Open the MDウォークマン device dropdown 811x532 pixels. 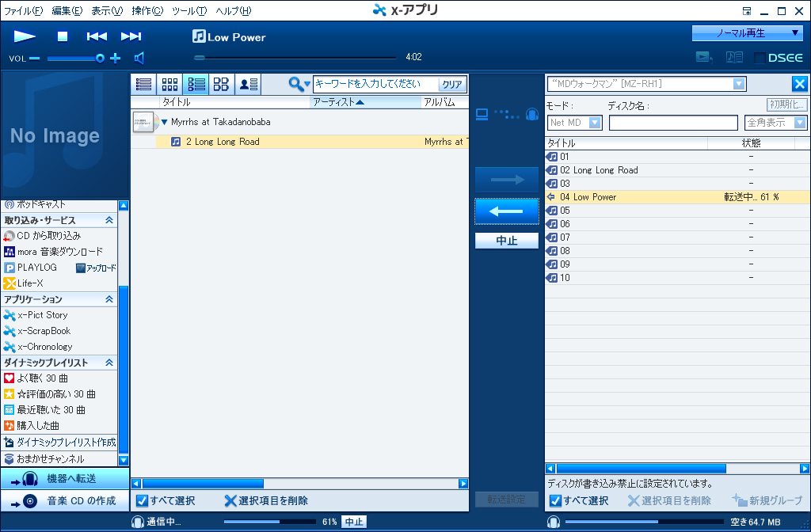tap(739, 84)
